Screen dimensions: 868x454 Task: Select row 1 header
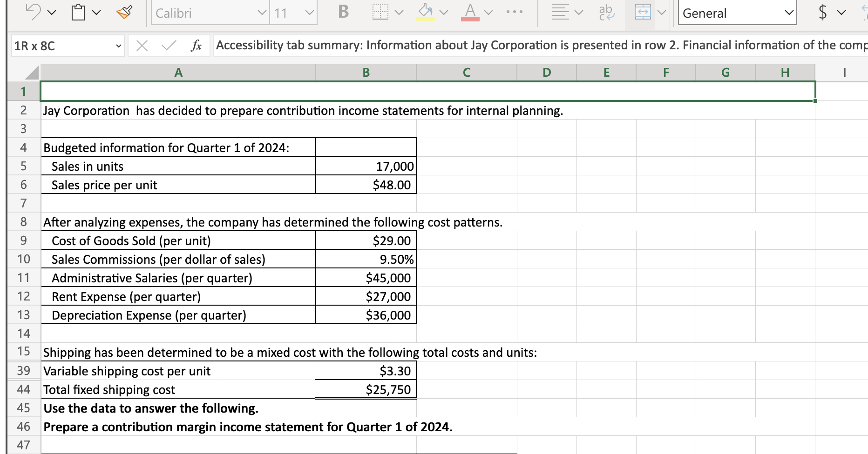point(24,91)
